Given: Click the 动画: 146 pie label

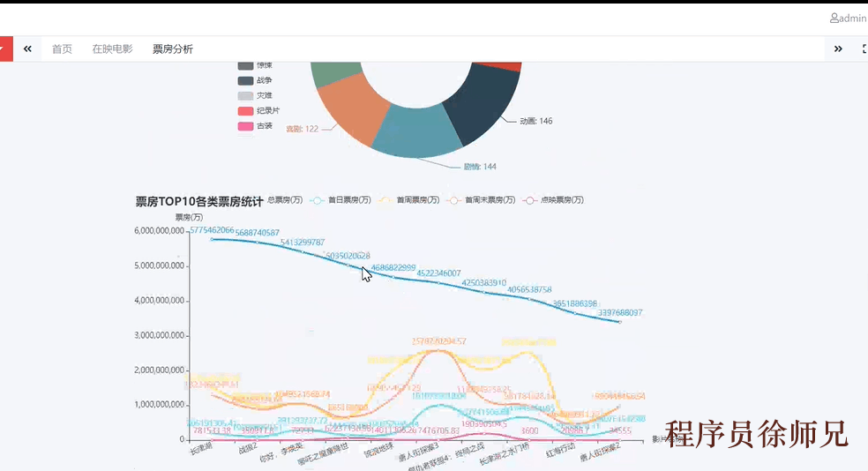Looking at the screenshot, I should point(535,121).
